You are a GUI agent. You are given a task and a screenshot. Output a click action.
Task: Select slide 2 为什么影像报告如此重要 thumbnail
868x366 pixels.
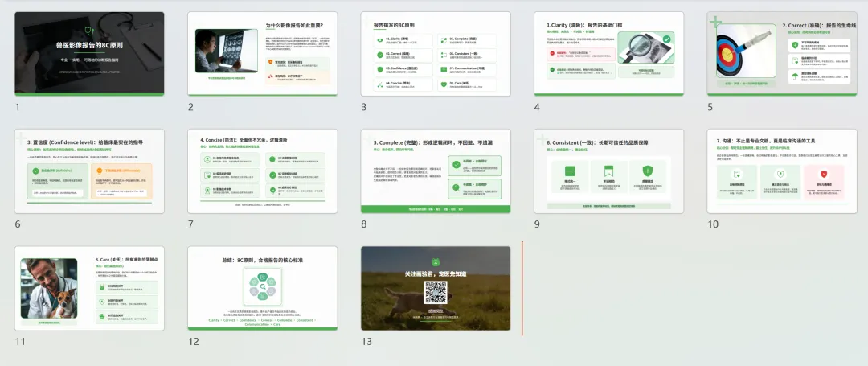coord(262,54)
